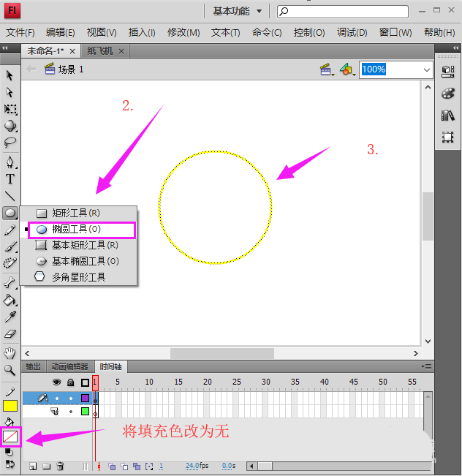Toggle onion skin outlines in timeline
Screen dimensions: 462x476
coord(124,466)
